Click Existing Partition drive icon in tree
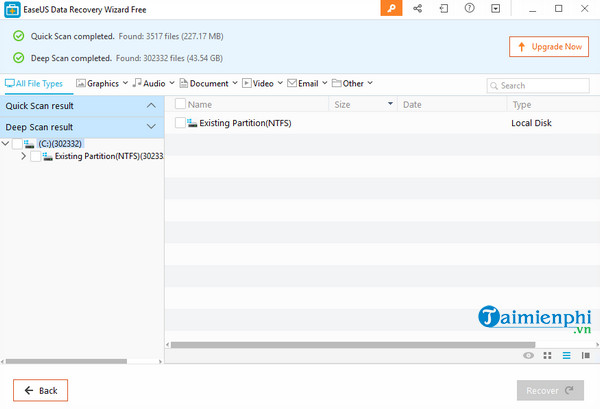Viewport: 600px width, 409px height. point(47,156)
